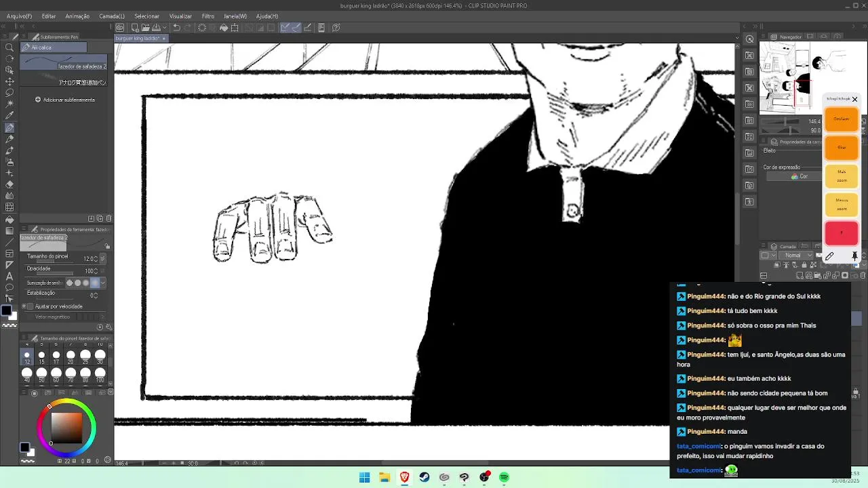Select the Auto select wand tool

(9, 104)
